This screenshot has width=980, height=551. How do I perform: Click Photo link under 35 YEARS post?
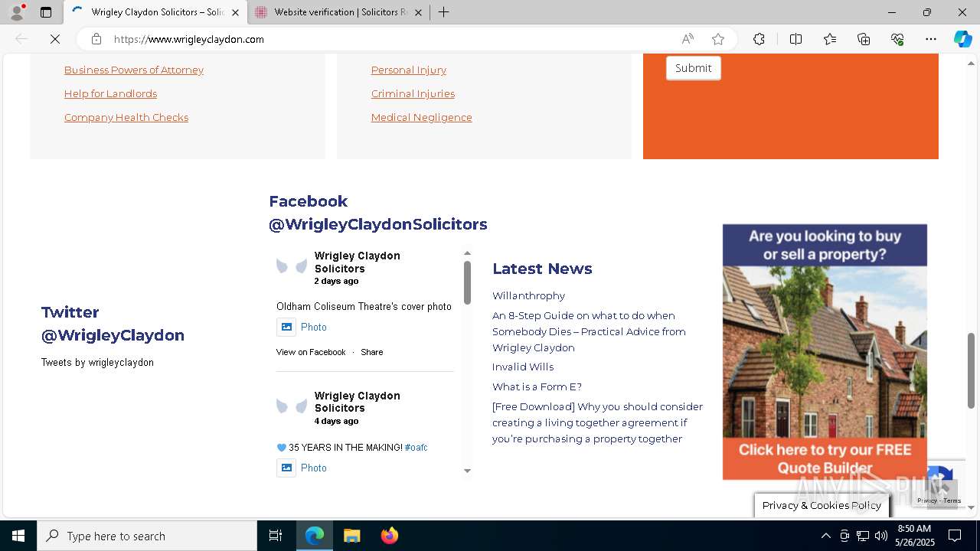click(314, 468)
